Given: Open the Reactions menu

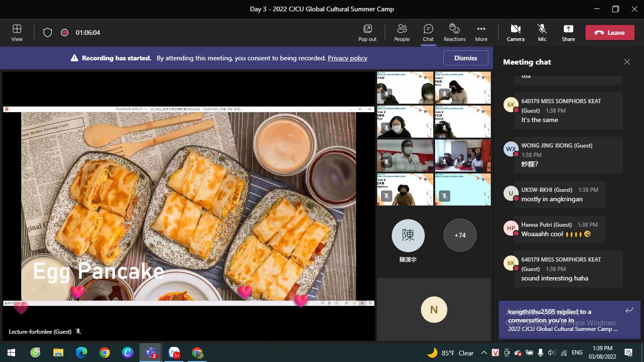Looking at the screenshot, I should 454,33.
